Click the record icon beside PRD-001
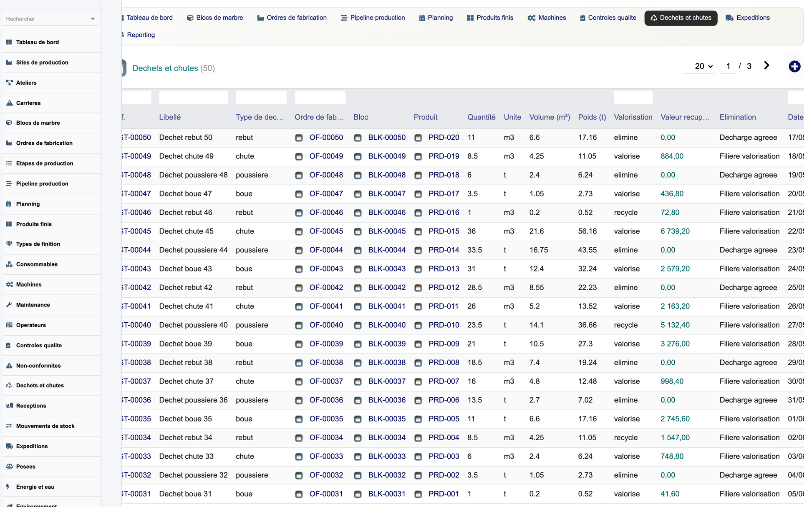 coord(418,494)
